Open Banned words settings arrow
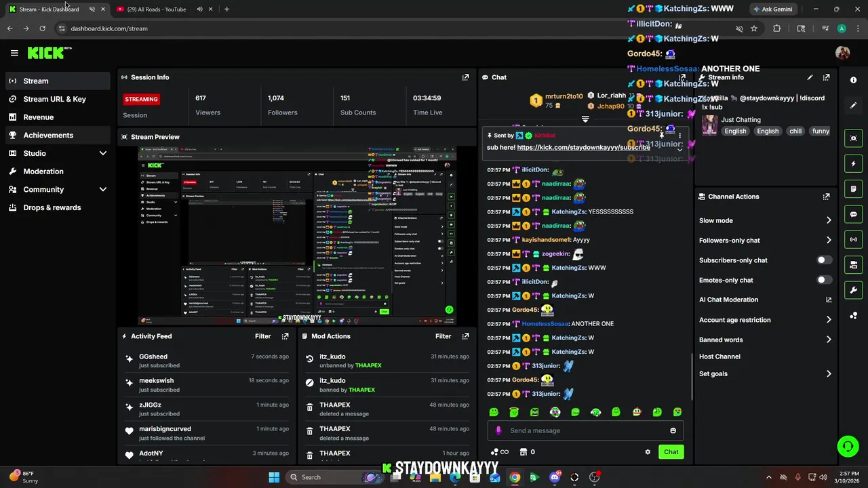Image resolution: width=868 pixels, height=488 pixels. point(829,340)
